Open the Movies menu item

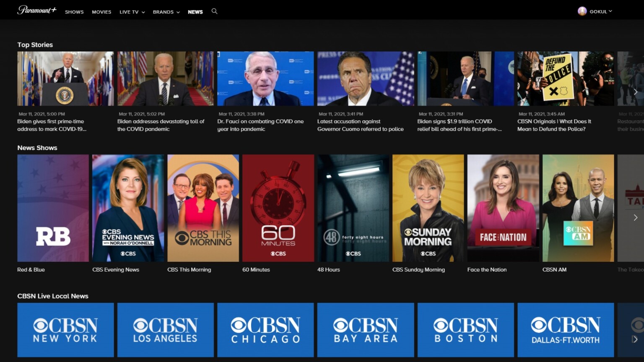(x=101, y=12)
